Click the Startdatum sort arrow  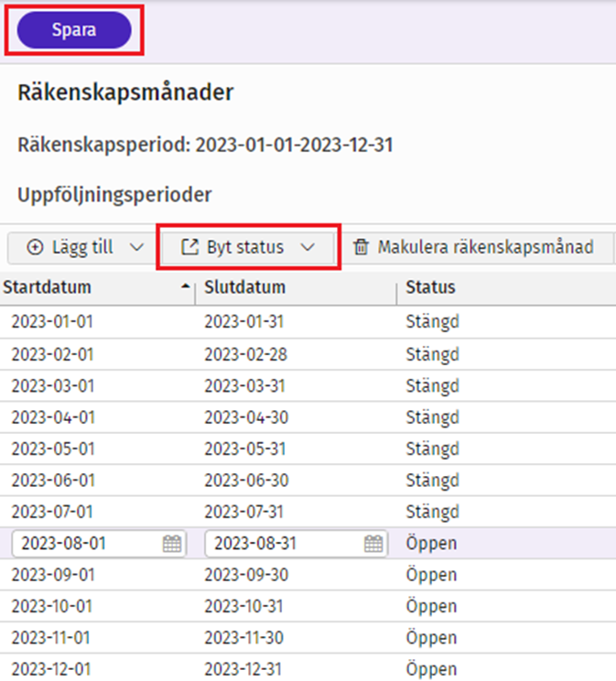(186, 286)
